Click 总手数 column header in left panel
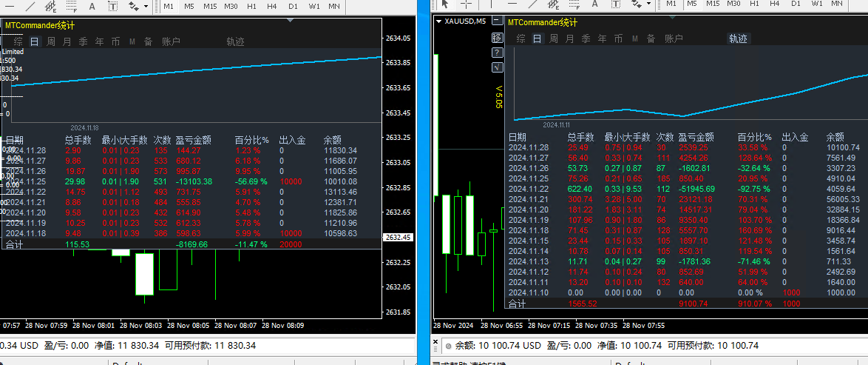Viewport: 868px width, 365px height. point(78,141)
